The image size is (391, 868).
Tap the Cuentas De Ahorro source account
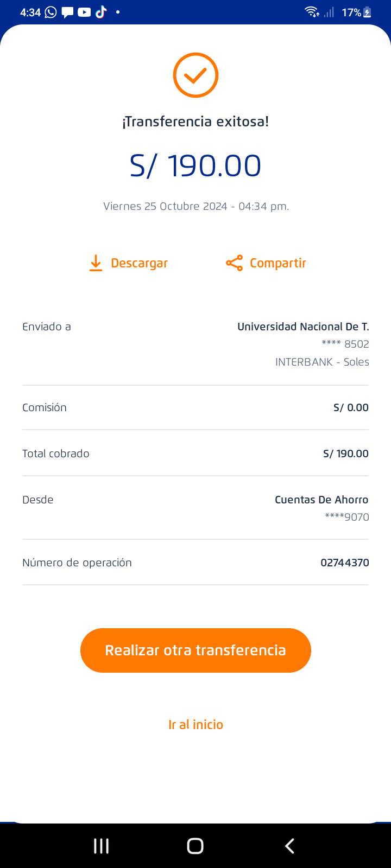click(321, 500)
